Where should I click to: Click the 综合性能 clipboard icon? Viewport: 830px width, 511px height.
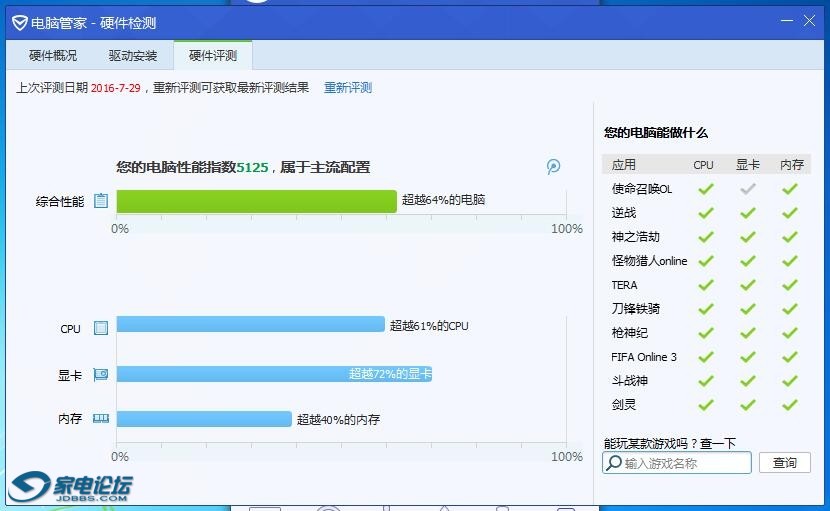coord(101,201)
